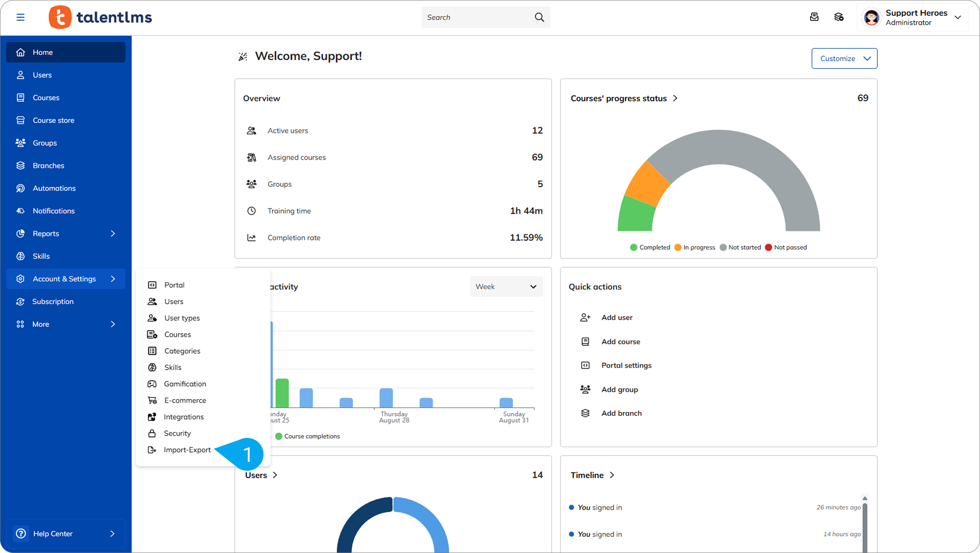Click the Add user icon
The image size is (980, 553).
pos(585,317)
